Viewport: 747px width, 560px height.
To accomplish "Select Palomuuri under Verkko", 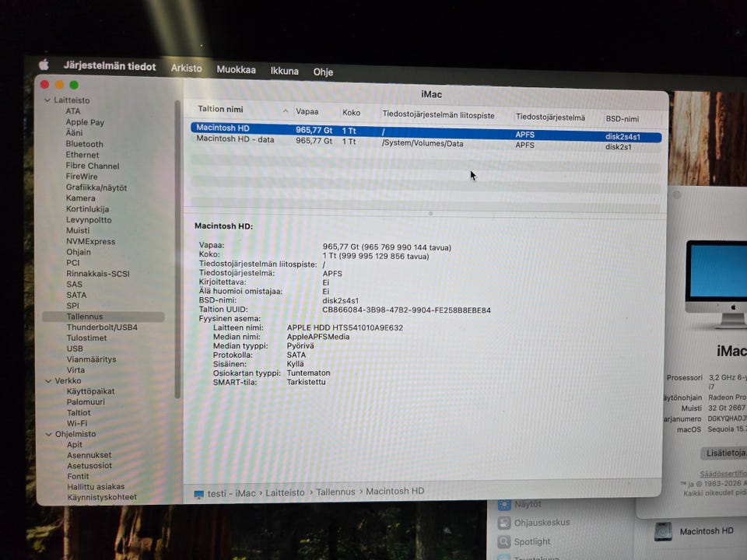I will [86, 402].
